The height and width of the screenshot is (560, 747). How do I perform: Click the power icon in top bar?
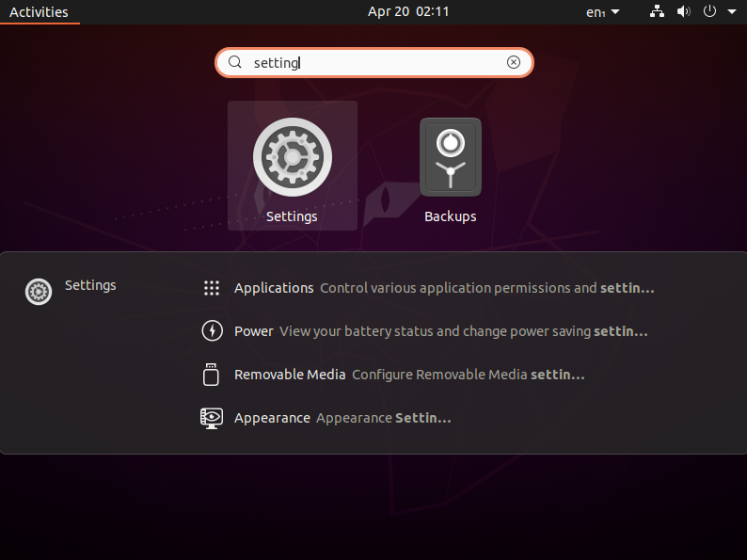709,11
